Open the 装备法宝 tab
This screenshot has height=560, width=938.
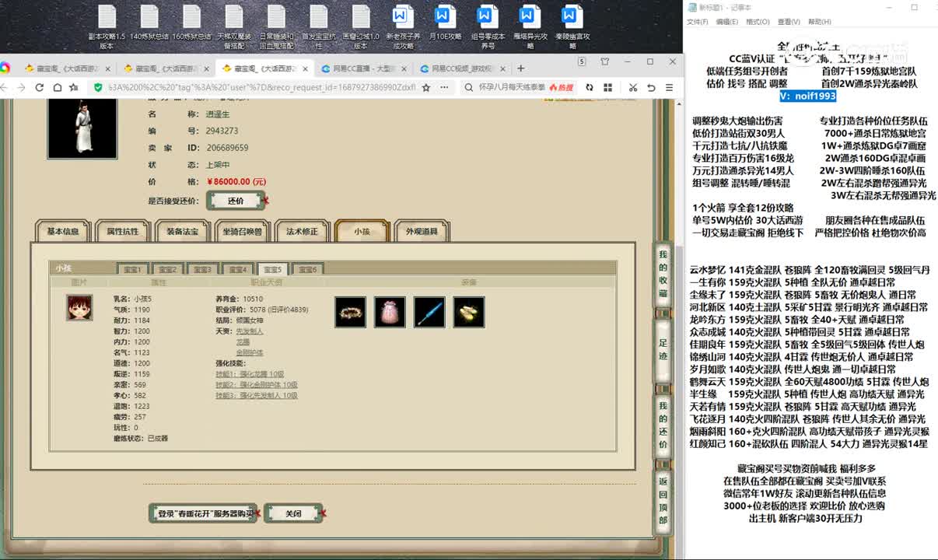[x=182, y=231]
